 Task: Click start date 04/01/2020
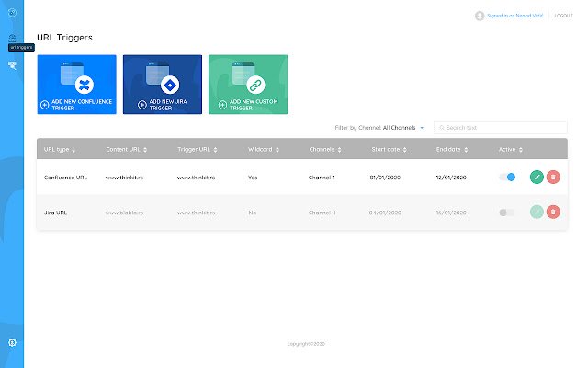(x=385, y=213)
